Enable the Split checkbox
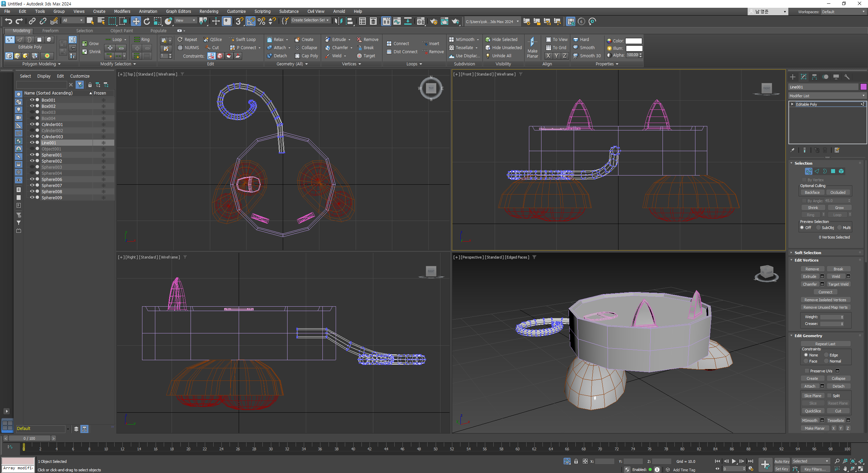This screenshot has height=473, width=868. click(829, 396)
